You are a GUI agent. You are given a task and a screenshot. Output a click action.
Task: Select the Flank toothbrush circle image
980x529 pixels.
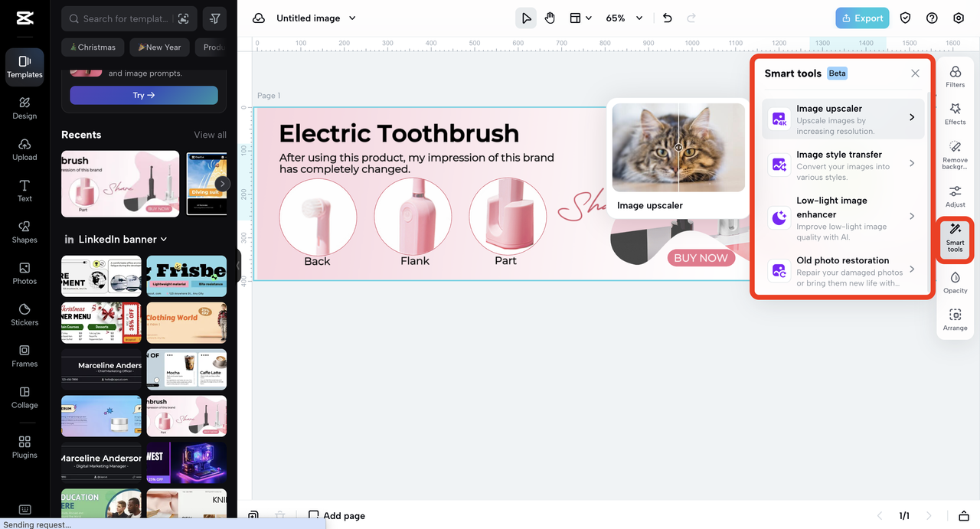(413, 216)
